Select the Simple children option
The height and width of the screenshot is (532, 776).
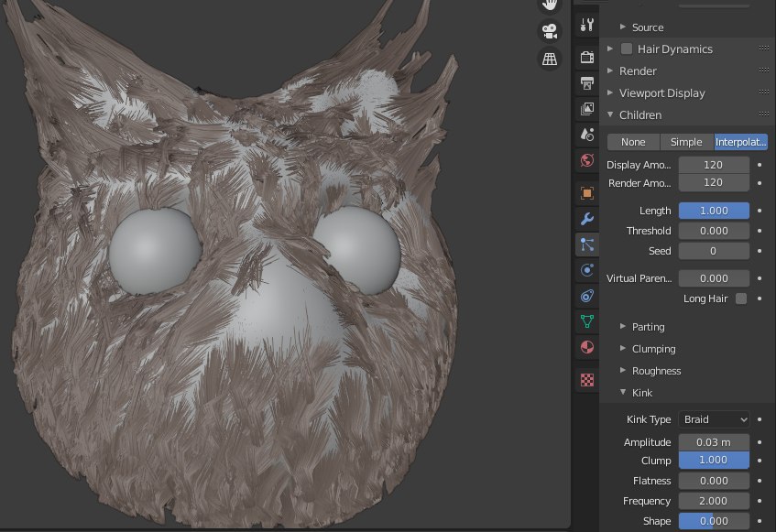coord(686,142)
